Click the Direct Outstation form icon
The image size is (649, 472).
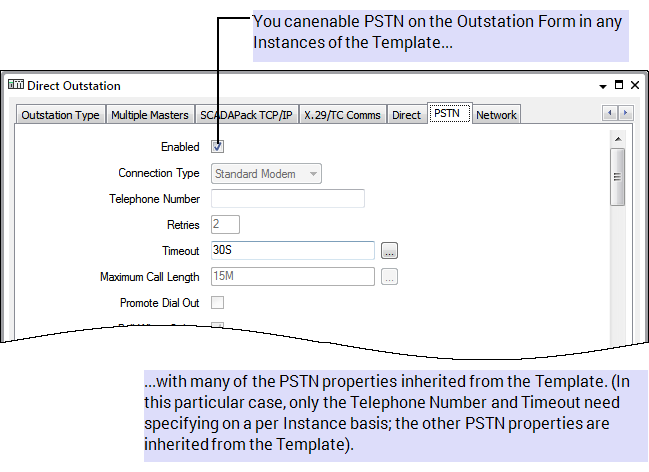(16, 86)
